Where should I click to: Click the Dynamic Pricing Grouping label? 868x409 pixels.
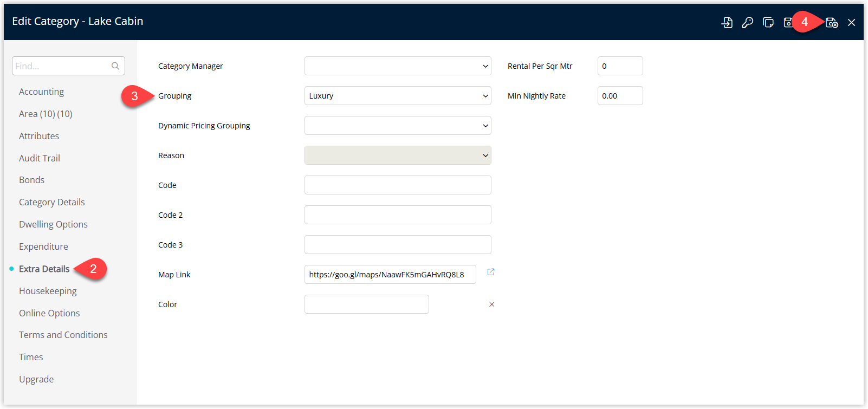coord(204,126)
